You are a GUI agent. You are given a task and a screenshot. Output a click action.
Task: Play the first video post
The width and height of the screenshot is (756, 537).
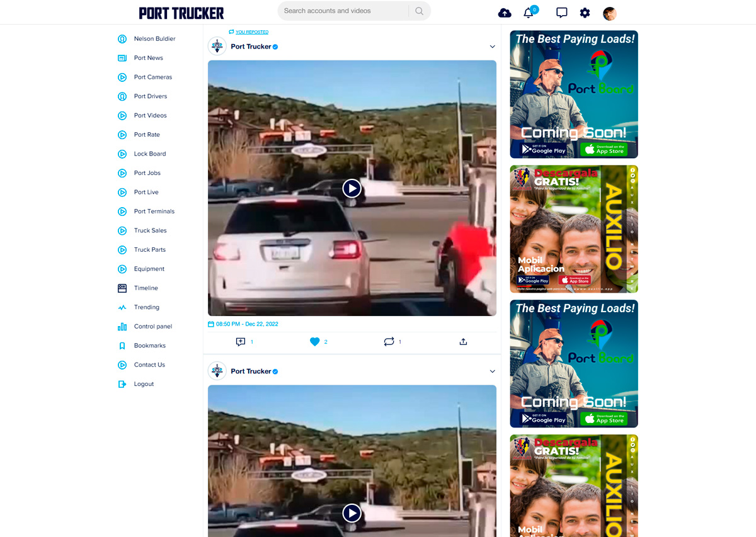pyautogui.click(x=352, y=188)
